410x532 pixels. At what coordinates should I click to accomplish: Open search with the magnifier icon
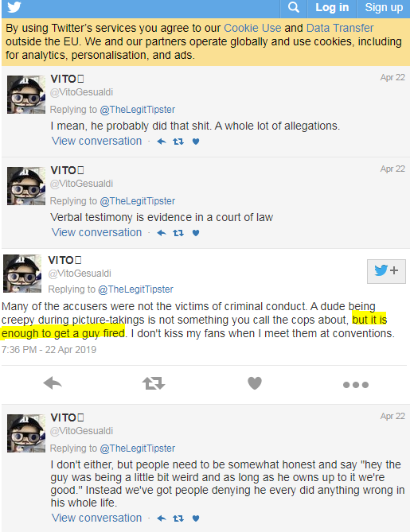point(294,7)
